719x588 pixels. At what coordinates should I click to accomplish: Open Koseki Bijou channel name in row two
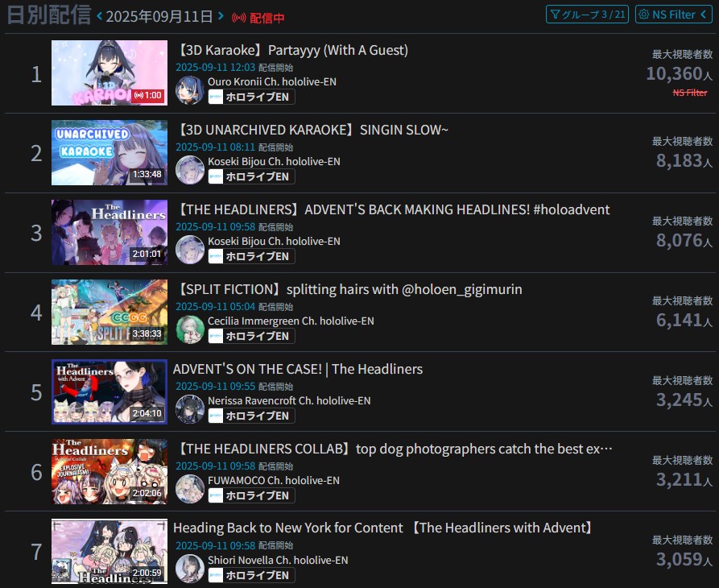[x=274, y=161]
